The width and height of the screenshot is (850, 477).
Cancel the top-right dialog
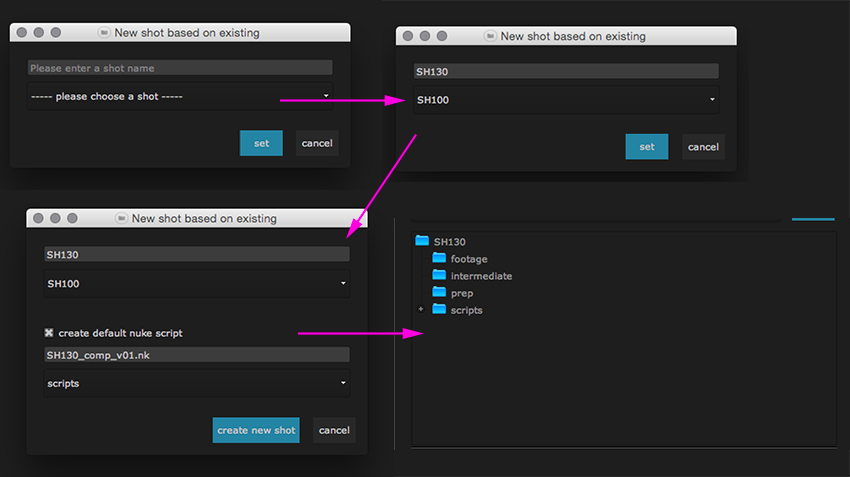pyautogui.click(x=703, y=147)
